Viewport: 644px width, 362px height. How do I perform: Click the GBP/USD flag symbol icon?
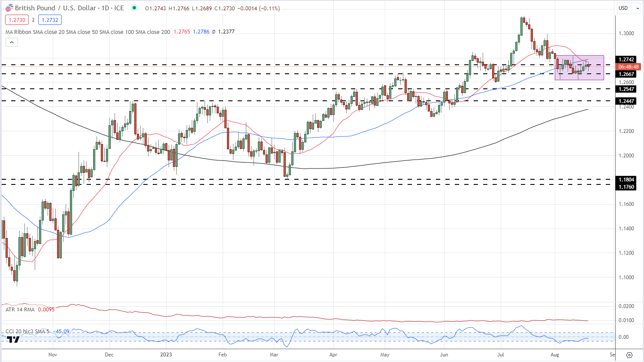(x=9, y=8)
